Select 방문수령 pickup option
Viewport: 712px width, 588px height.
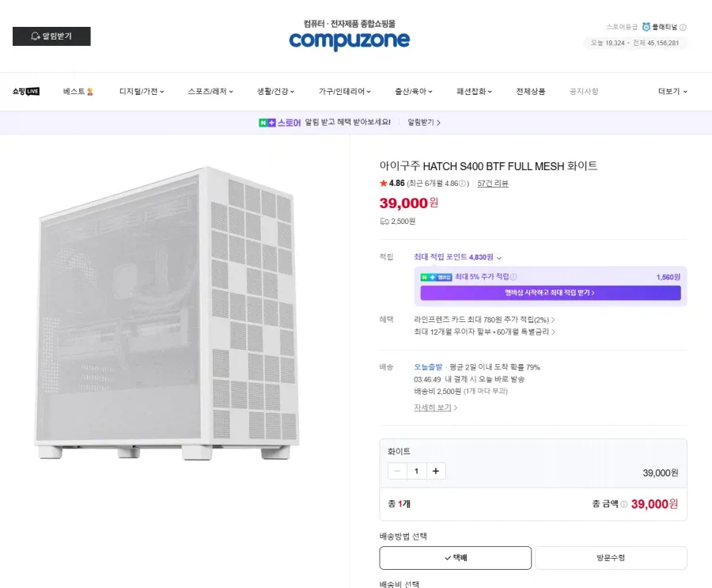coord(611,558)
